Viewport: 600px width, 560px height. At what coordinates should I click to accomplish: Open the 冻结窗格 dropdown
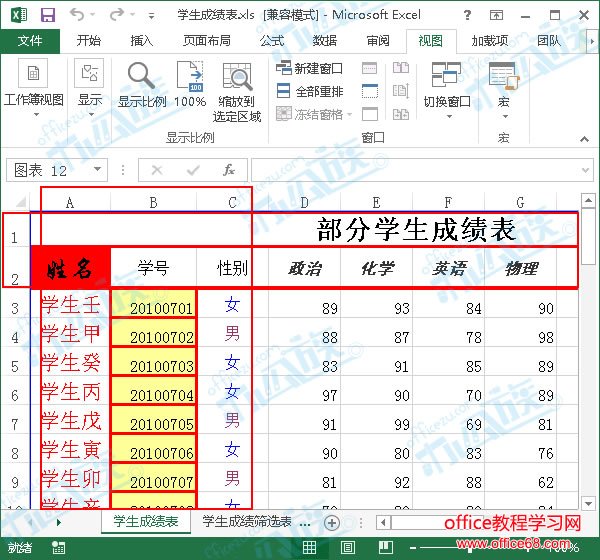314,114
